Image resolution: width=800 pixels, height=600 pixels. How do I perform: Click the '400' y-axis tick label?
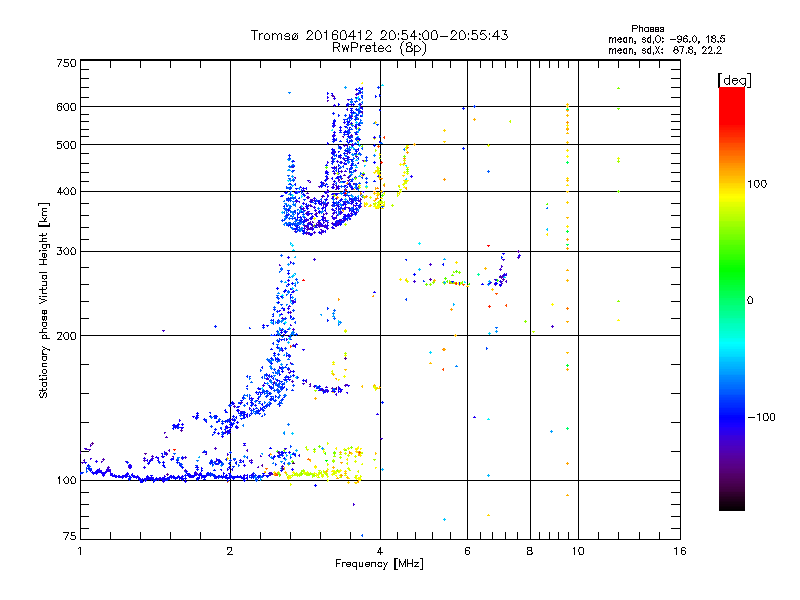(66, 191)
